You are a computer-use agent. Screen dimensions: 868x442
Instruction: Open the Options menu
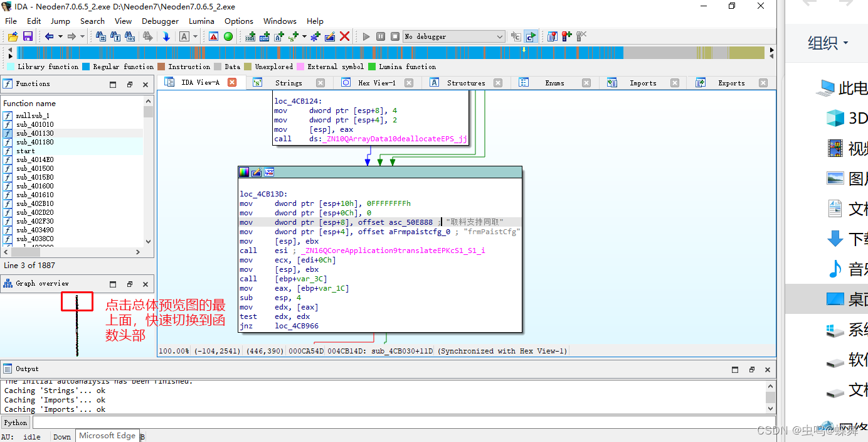click(239, 21)
